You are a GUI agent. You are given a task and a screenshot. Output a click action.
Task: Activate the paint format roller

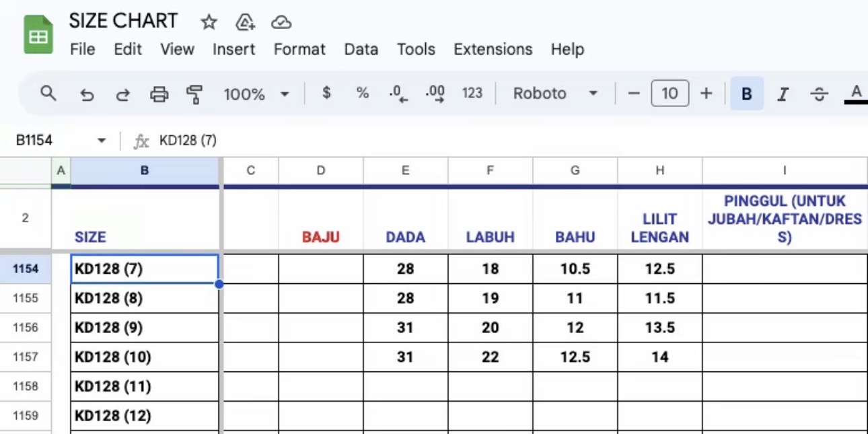[x=194, y=94]
